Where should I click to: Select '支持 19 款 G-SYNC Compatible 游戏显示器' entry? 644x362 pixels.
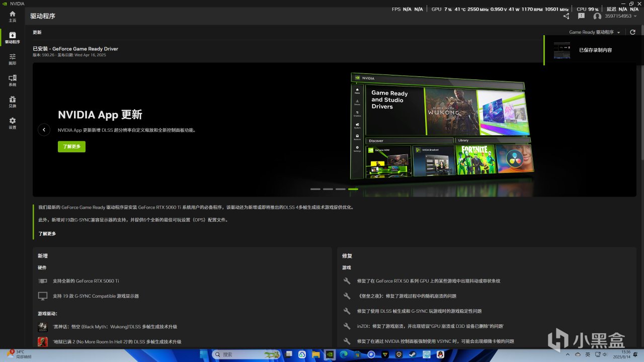point(96,296)
